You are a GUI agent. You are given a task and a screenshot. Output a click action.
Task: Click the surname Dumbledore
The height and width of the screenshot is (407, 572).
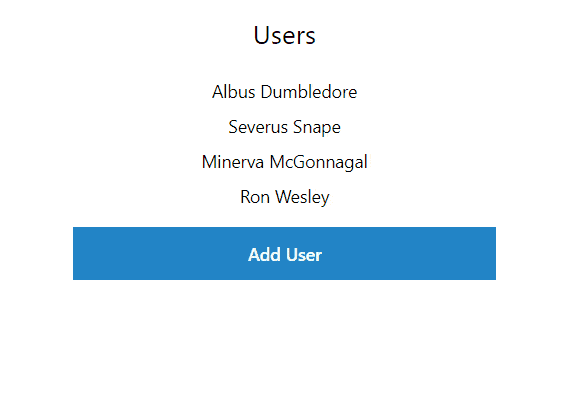click(309, 92)
